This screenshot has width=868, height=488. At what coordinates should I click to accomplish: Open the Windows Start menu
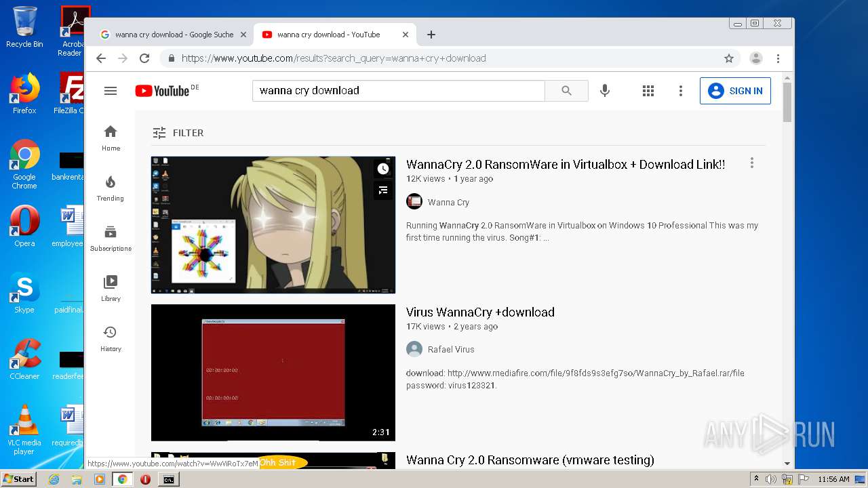click(x=18, y=479)
